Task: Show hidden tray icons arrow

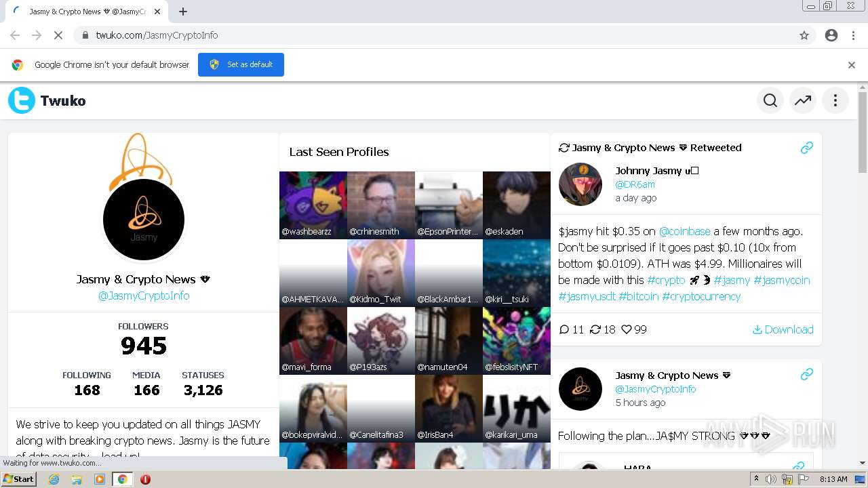Action: [x=756, y=479]
